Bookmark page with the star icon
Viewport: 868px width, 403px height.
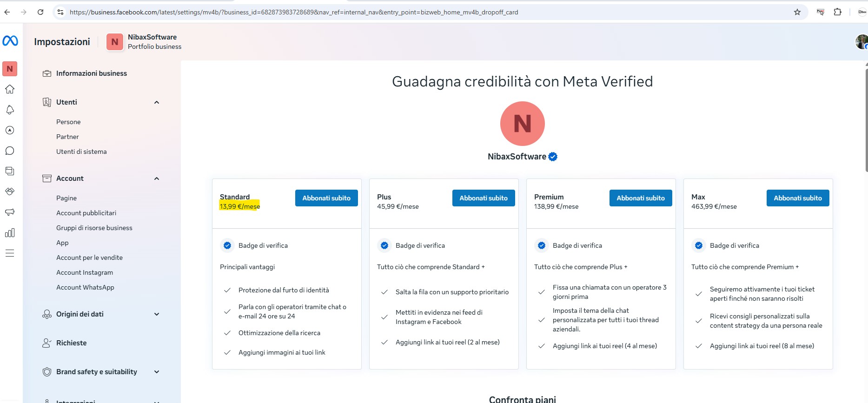pos(797,12)
